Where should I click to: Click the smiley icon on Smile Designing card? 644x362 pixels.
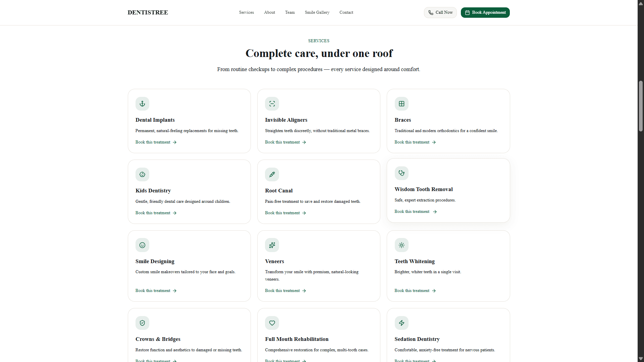point(142,245)
